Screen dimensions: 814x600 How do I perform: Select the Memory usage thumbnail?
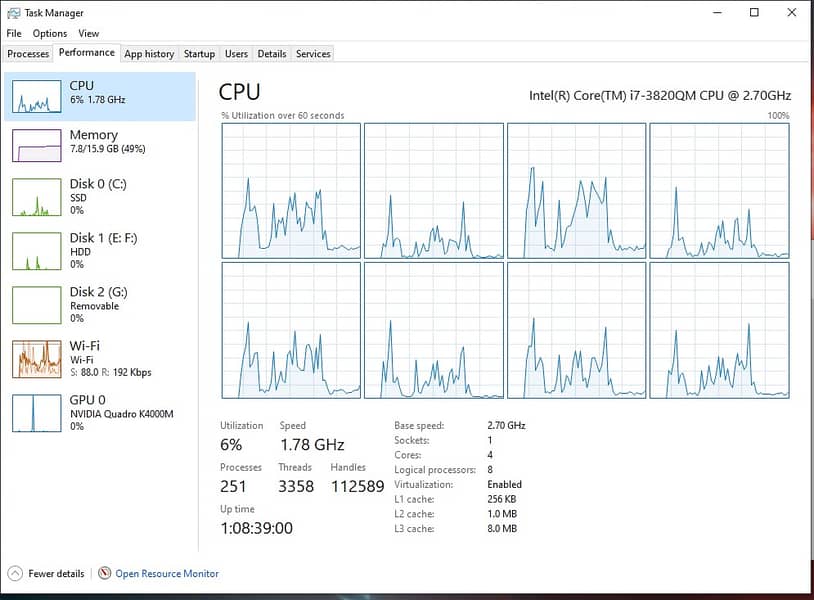[x=36, y=144]
